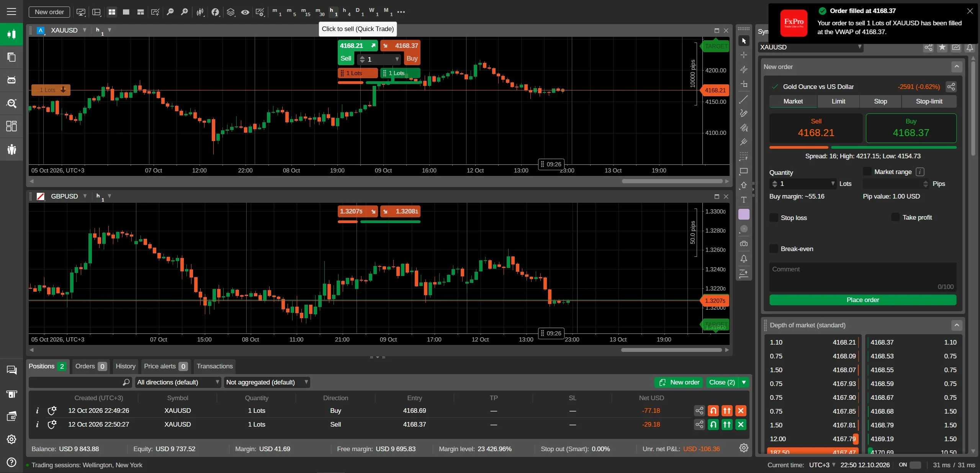
Task: Select the trend line drawing tool
Action: click(744, 99)
